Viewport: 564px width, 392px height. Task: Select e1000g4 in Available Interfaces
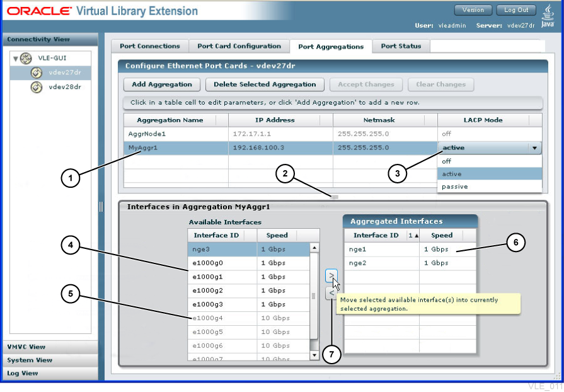pyautogui.click(x=248, y=318)
